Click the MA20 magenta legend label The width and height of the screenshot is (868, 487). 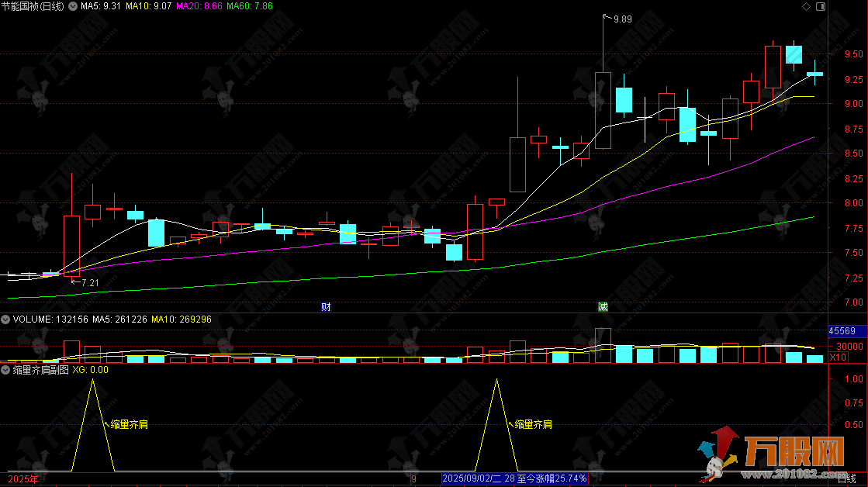199,6
